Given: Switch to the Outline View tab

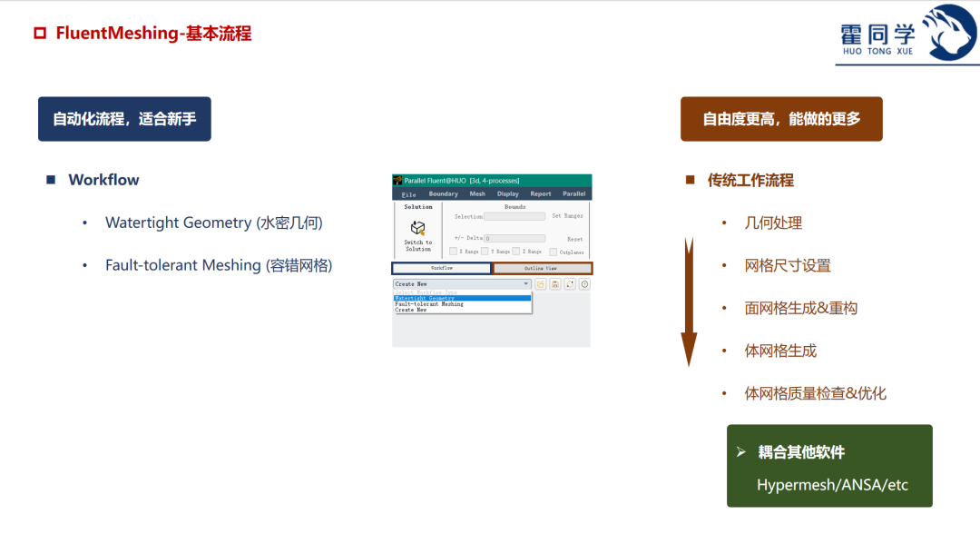Looking at the screenshot, I should pos(542,268).
